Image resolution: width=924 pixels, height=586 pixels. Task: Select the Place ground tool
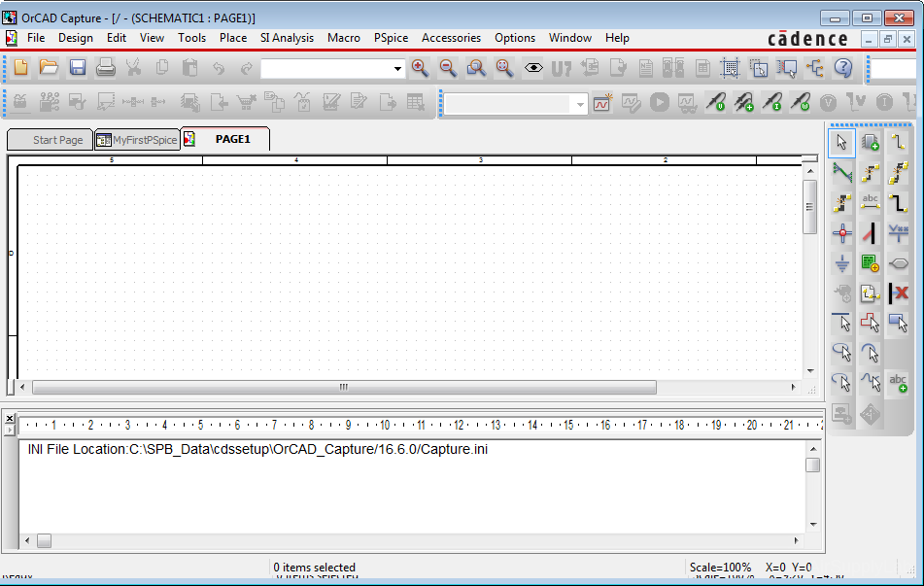click(x=841, y=262)
